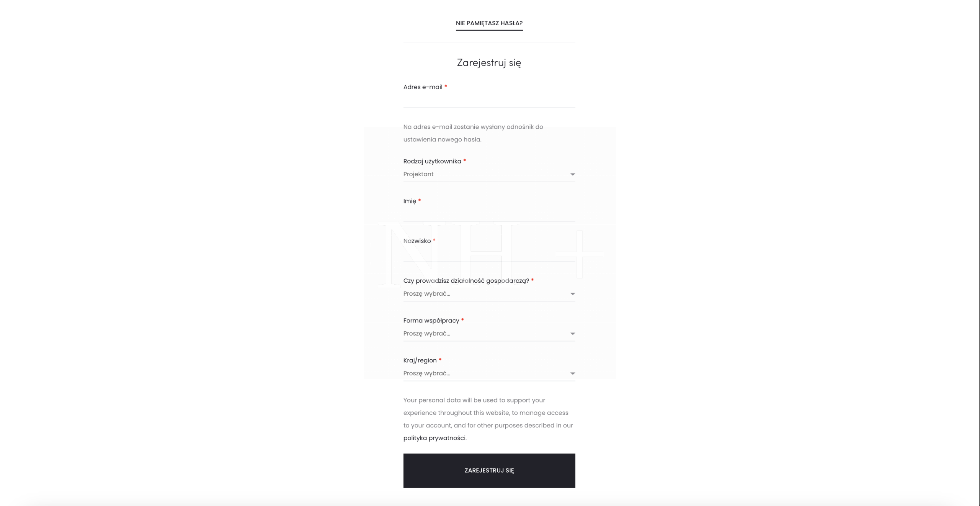Click the 'Adres e-mail' field label
Viewport: 980px width, 506px height.
pyautogui.click(x=423, y=87)
